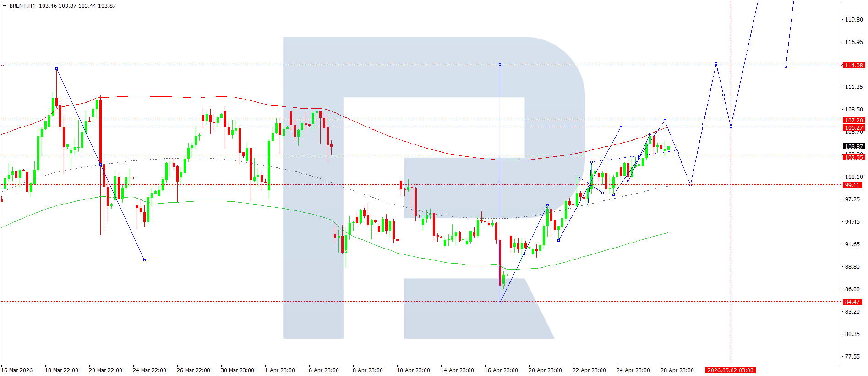Select the 114.08 red price label
Image resolution: width=868 pixels, height=376 pixels.
[853, 66]
